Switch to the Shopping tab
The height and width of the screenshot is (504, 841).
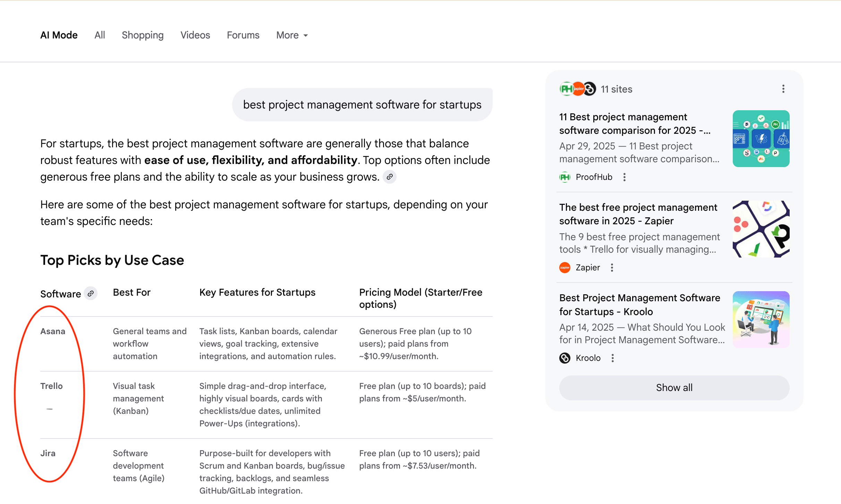click(143, 35)
